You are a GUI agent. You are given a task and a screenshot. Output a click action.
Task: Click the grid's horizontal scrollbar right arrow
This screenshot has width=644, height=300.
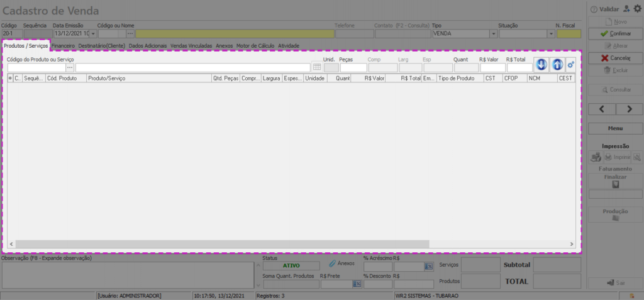point(571,244)
